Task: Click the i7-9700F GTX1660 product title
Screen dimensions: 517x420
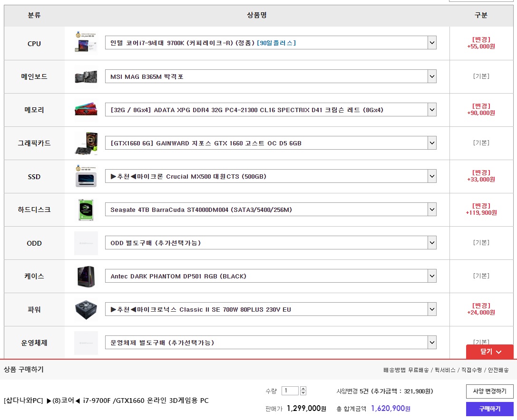Action: pos(106,401)
